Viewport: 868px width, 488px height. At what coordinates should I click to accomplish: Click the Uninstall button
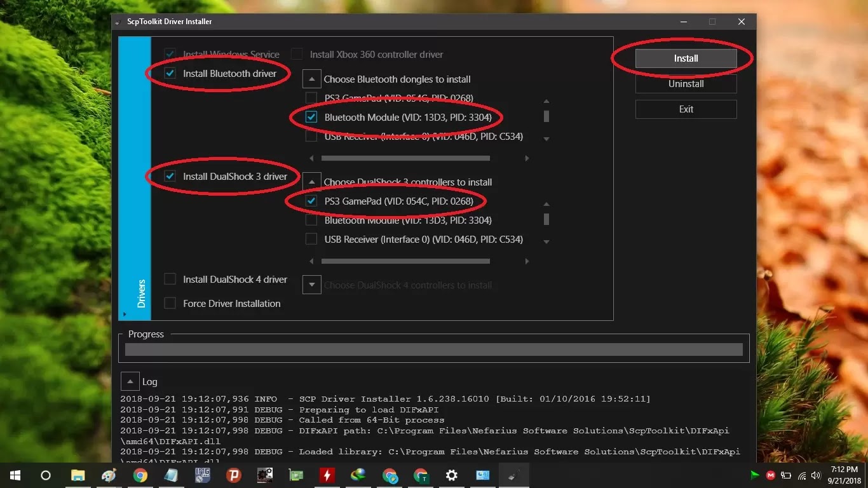686,84
